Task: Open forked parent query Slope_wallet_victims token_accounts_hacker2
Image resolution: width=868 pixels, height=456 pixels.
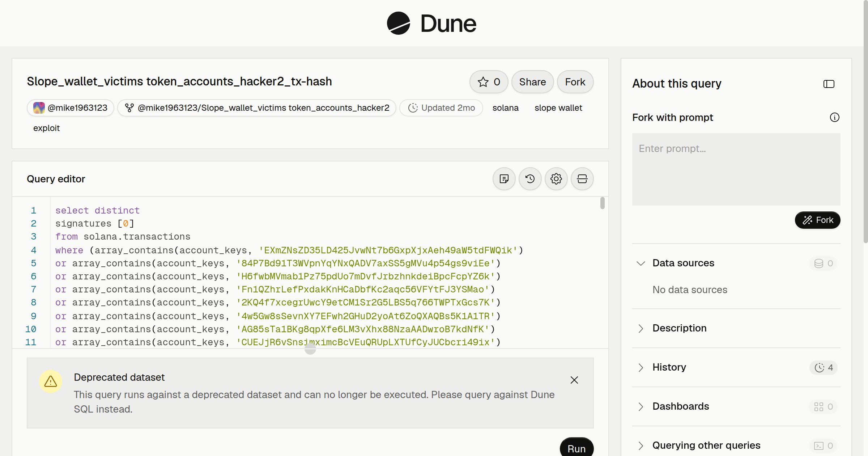Action: pos(257,108)
